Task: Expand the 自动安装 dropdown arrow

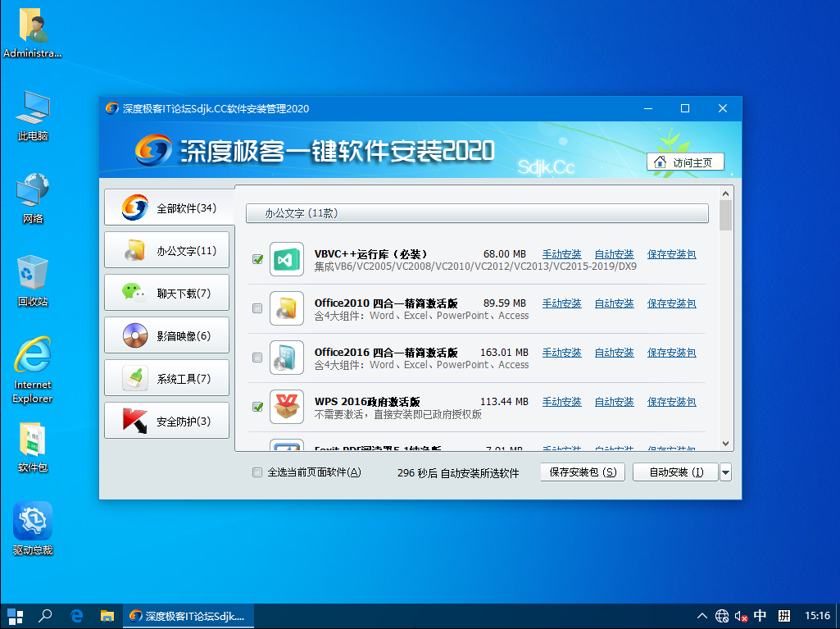Action: coord(726,472)
